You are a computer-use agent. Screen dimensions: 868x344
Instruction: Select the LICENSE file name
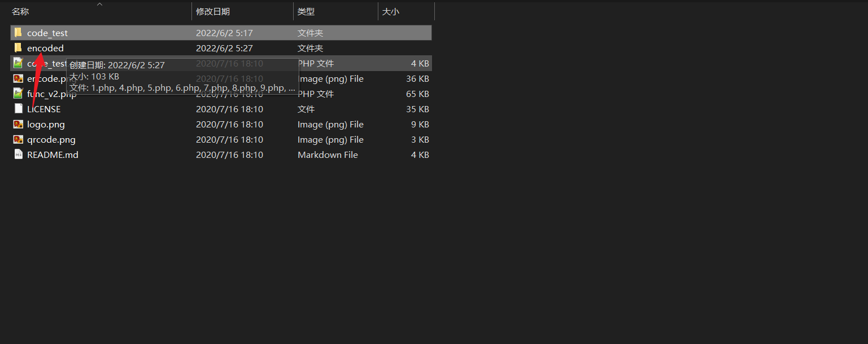tap(43, 109)
